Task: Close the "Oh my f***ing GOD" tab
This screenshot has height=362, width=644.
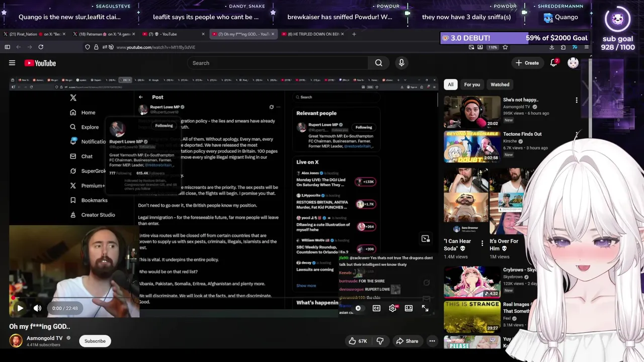Action: (x=273, y=34)
